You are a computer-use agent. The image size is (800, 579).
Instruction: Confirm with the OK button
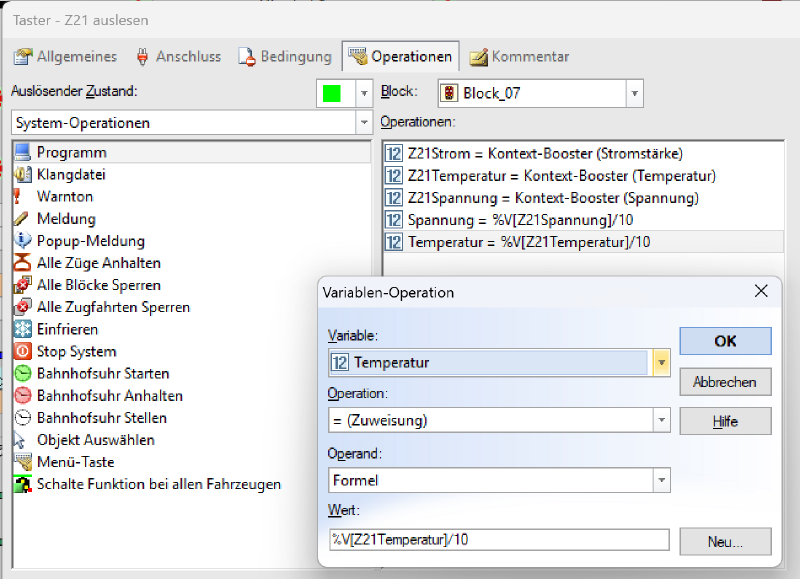pos(725,341)
